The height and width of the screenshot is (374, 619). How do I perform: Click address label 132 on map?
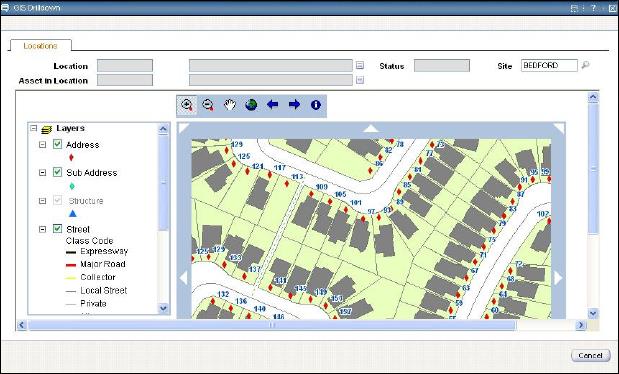(223, 294)
